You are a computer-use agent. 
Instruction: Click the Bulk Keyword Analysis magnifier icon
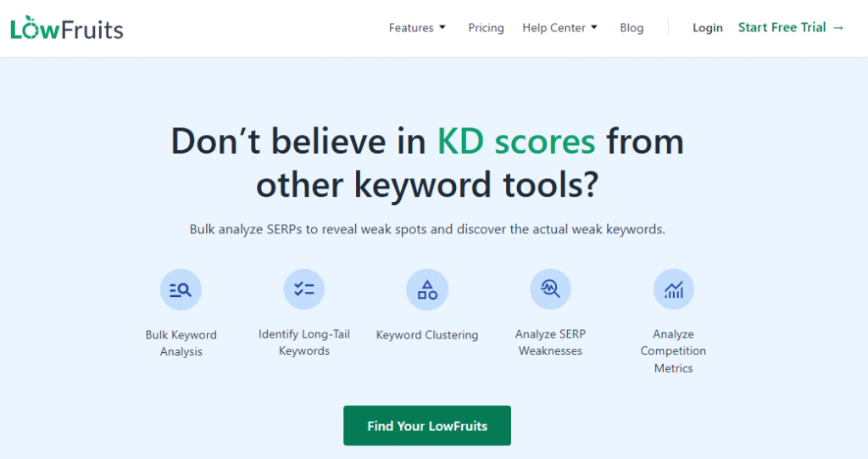[181, 290]
